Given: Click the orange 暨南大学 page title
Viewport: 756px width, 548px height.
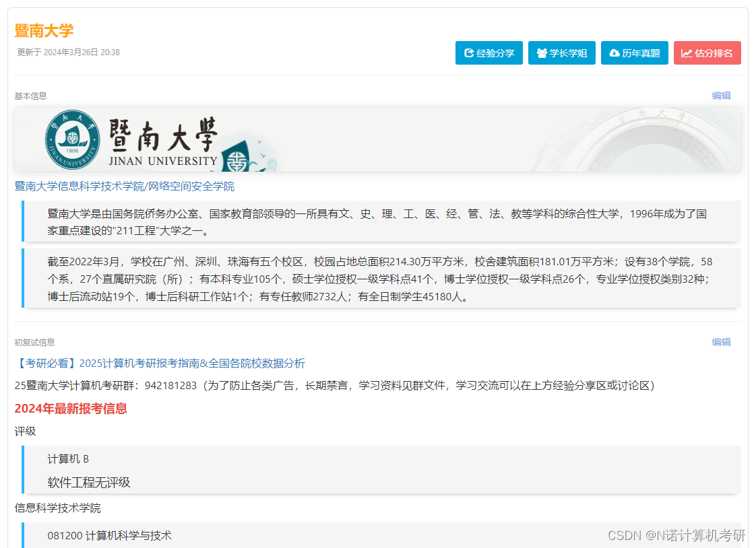Looking at the screenshot, I should 44,31.
